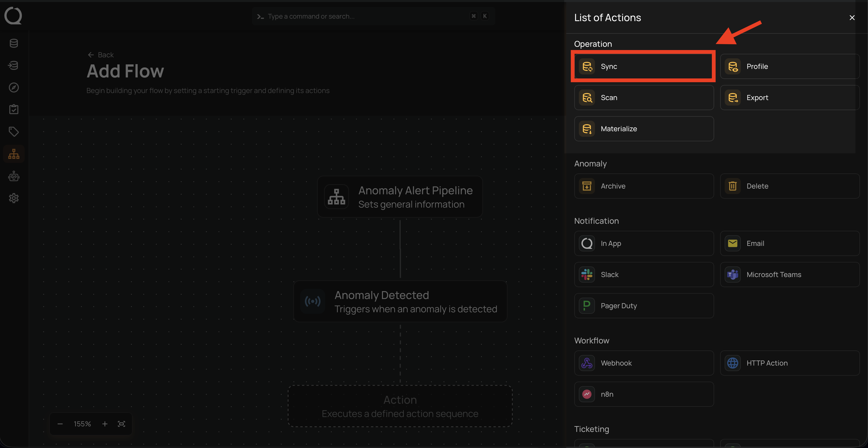Add the n8n workflow action

[643, 394]
